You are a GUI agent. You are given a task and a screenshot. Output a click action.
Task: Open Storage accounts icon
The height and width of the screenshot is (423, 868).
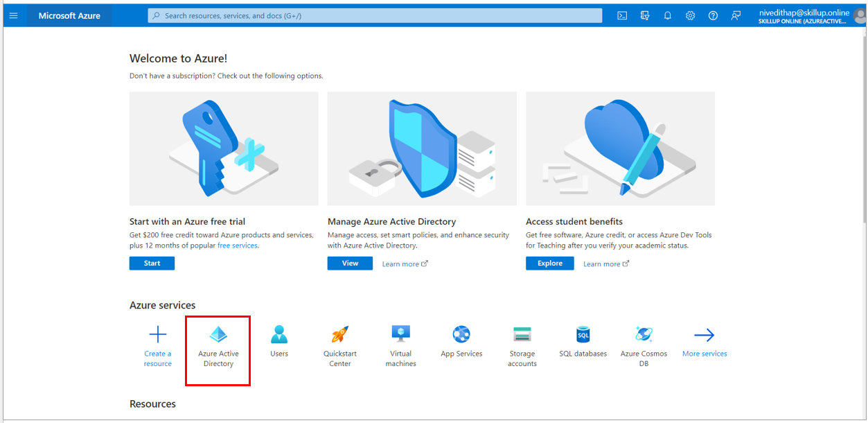522,335
